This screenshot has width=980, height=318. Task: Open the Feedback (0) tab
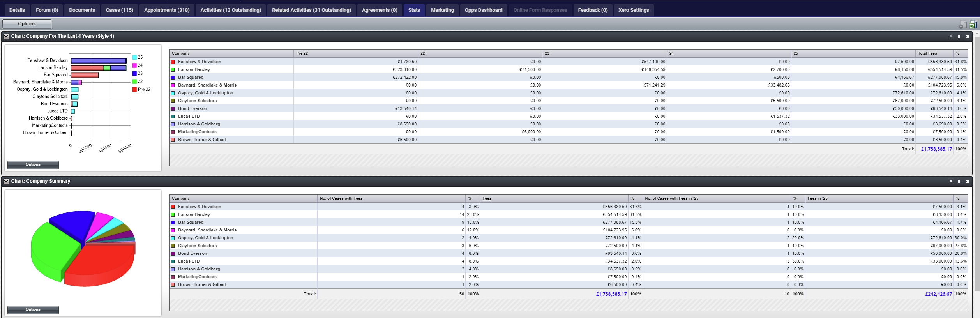(593, 10)
